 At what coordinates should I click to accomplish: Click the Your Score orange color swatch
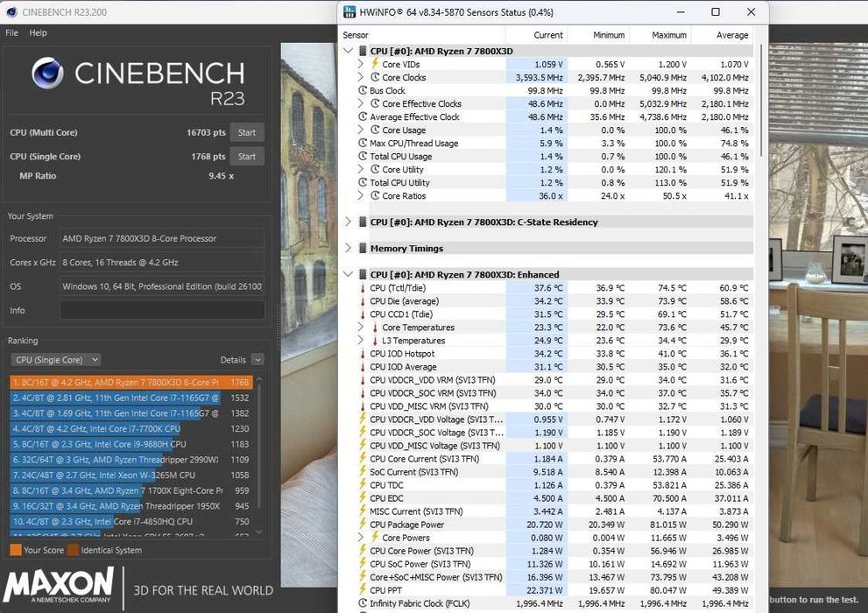point(16,550)
